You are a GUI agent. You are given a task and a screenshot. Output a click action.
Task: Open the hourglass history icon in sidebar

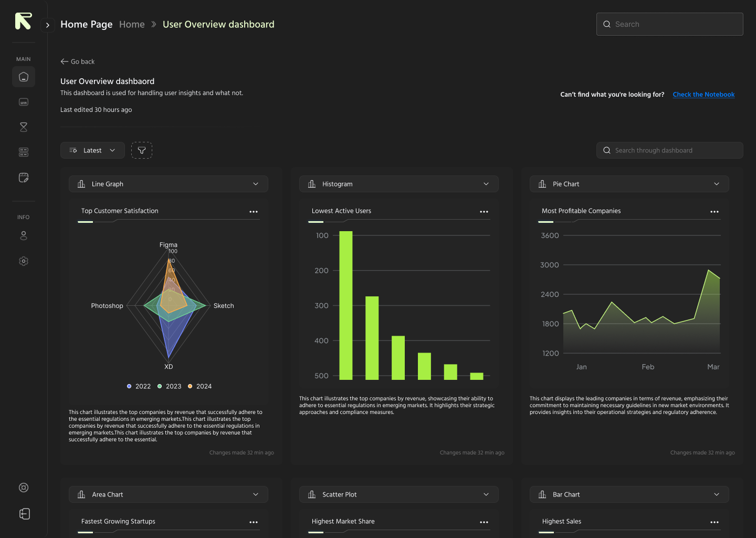(23, 127)
